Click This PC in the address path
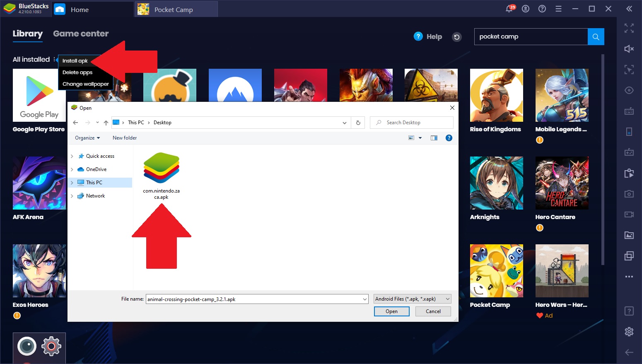 [136, 123]
